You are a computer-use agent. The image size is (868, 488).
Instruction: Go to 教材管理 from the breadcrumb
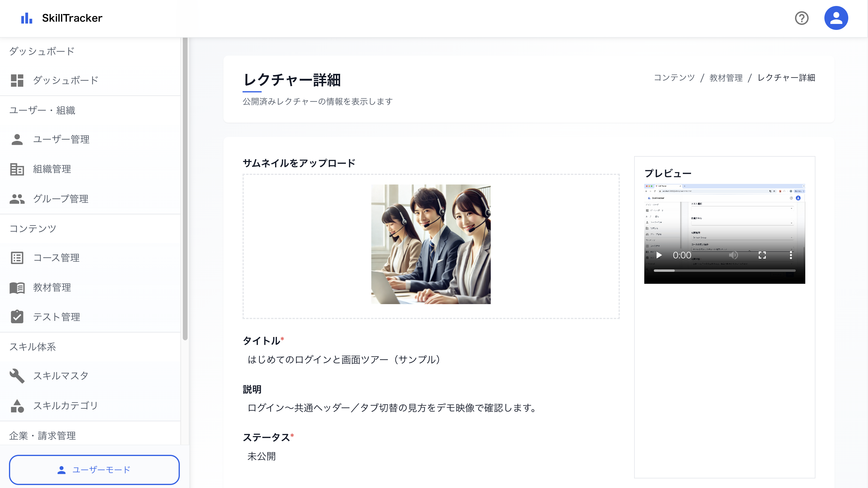pos(725,77)
